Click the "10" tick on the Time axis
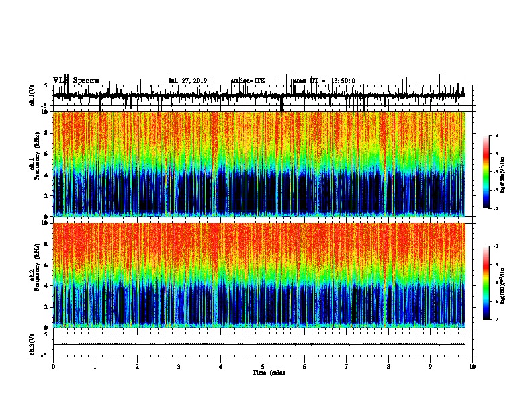The image size is (532, 411). click(472, 367)
